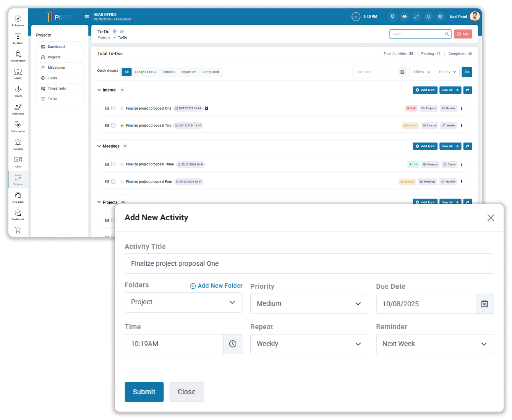This screenshot has width=512, height=420.
Task: Click the notification bell icon
Action: coord(428,17)
